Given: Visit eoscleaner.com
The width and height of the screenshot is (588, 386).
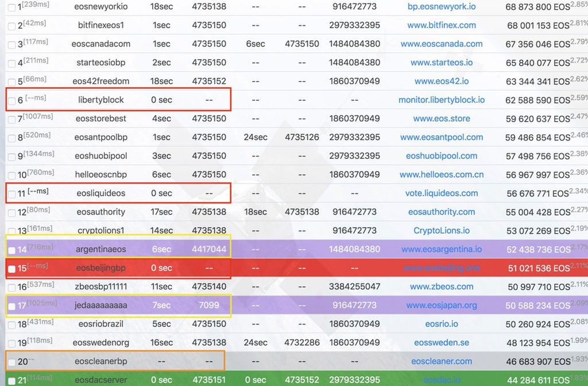Looking at the screenshot, I should tap(442, 361).
